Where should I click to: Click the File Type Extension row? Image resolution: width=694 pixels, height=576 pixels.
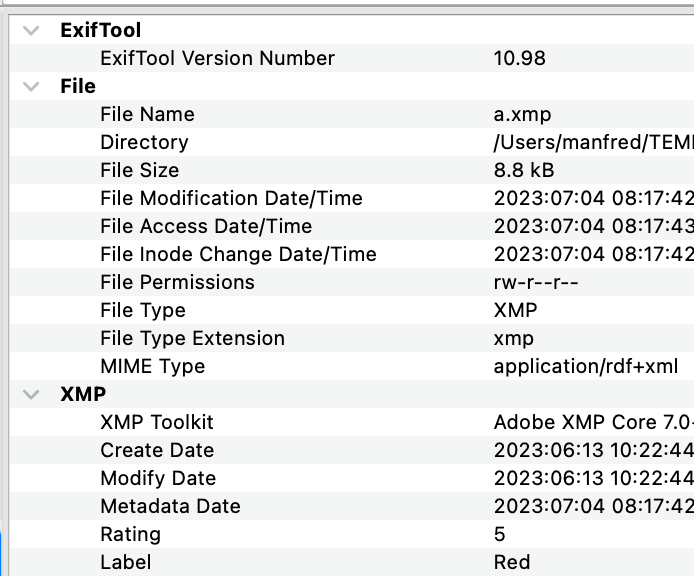coord(192,338)
